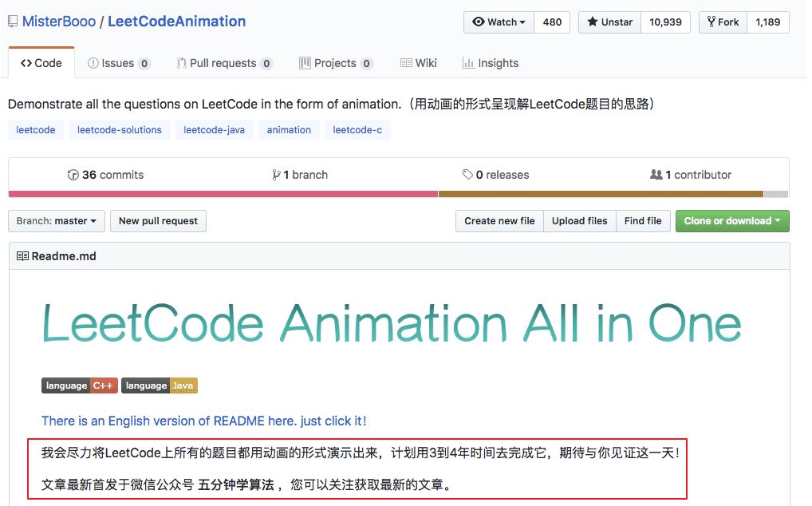Click the repository book icon beside MisterBooo
The width and height of the screenshot is (812, 506).
tap(13, 22)
